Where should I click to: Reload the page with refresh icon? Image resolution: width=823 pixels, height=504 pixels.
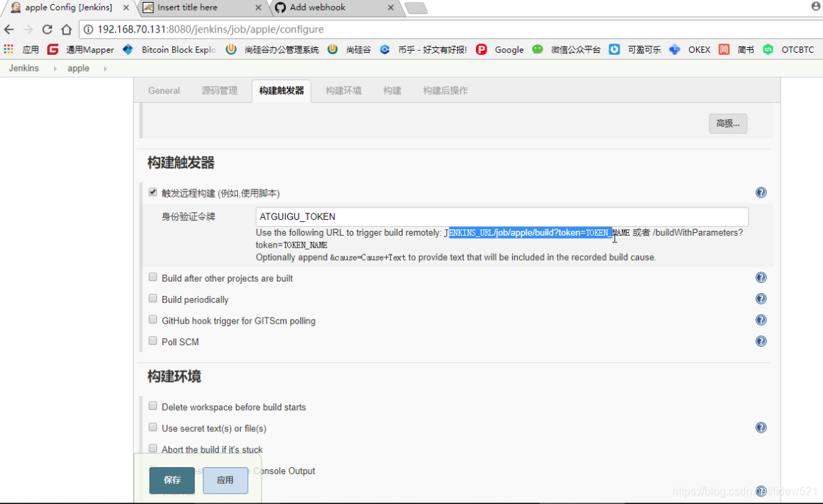pos(47,29)
